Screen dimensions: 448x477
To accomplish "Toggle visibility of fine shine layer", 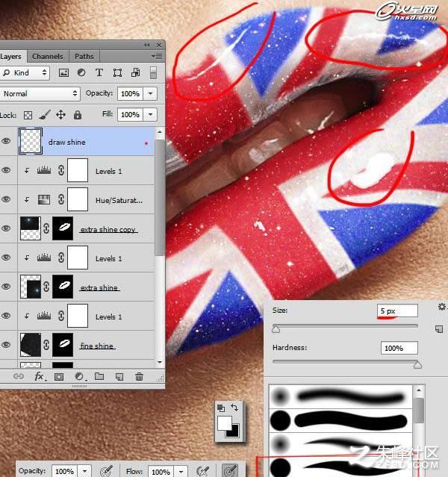I will click(x=6, y=345).
